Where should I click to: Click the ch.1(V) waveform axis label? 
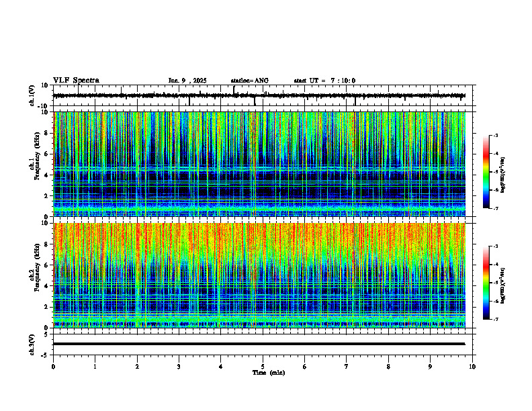click(x=32, y=95)
